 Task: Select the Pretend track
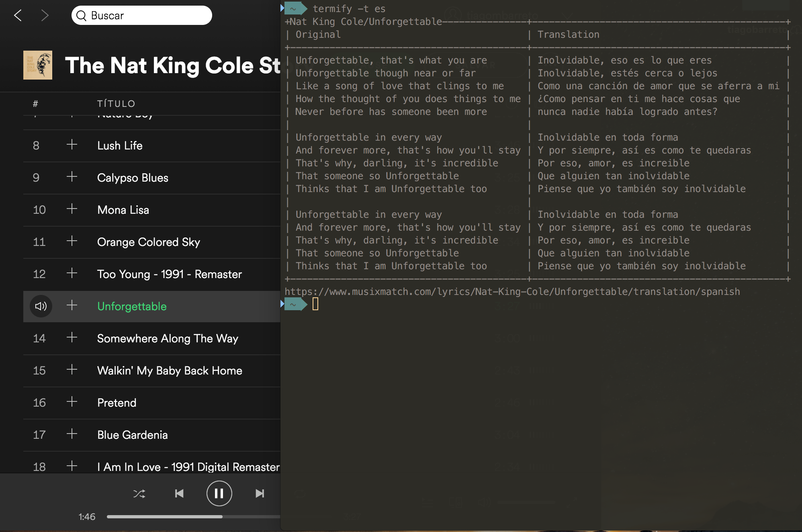click(117, 403)
